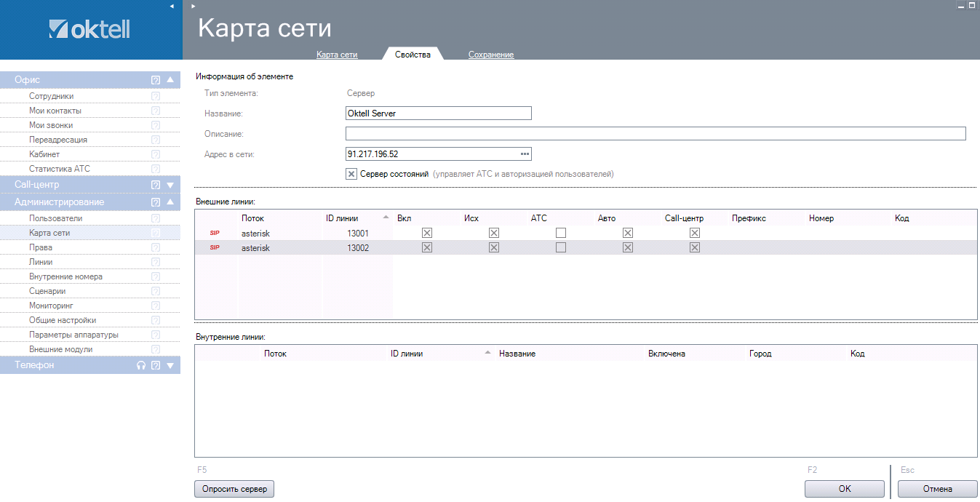Click the help icon beside Офис header
The height and width of the screenshot is (502, 980).
(156, 80)
